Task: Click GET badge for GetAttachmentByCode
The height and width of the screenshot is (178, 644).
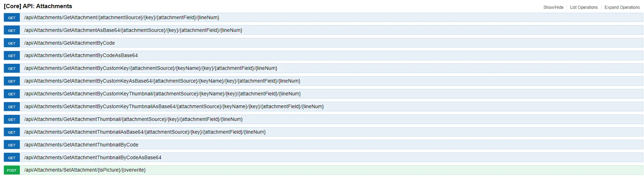Action: 12,43
